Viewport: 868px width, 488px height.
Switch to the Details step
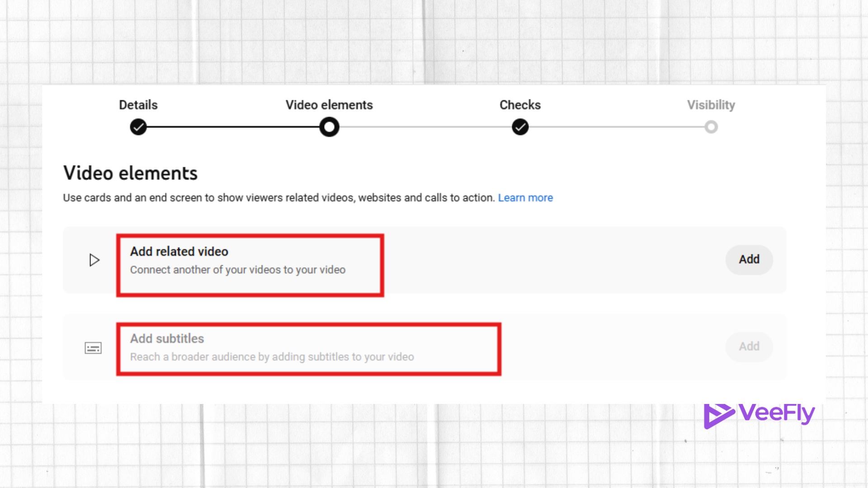[137, 105]
